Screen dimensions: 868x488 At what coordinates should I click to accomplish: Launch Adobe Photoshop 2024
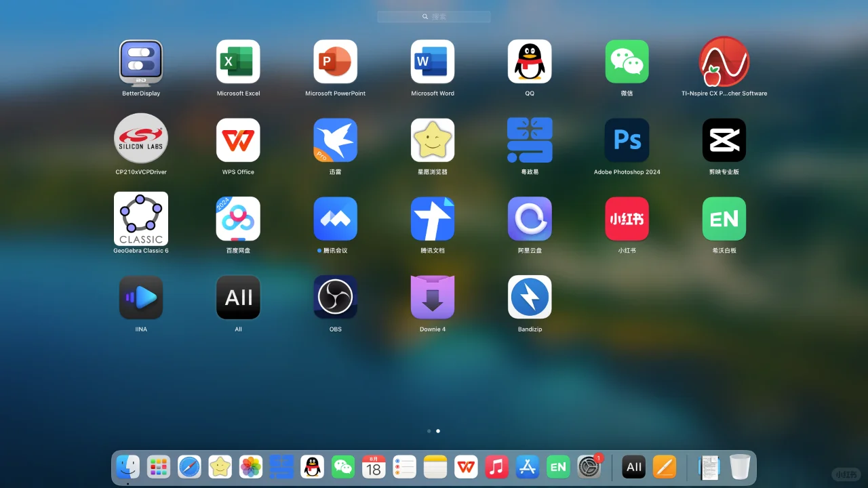coord(627,140)
